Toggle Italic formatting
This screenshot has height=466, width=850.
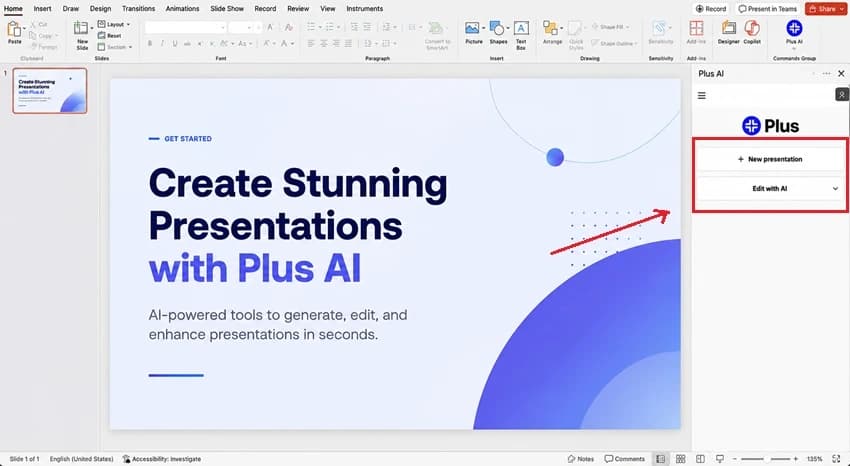click(162, 43)
